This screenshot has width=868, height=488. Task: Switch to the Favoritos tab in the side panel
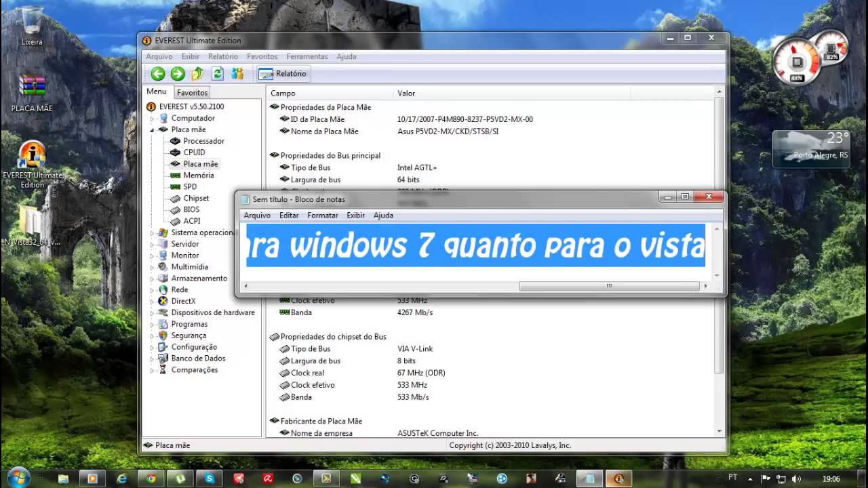(192, 92)
